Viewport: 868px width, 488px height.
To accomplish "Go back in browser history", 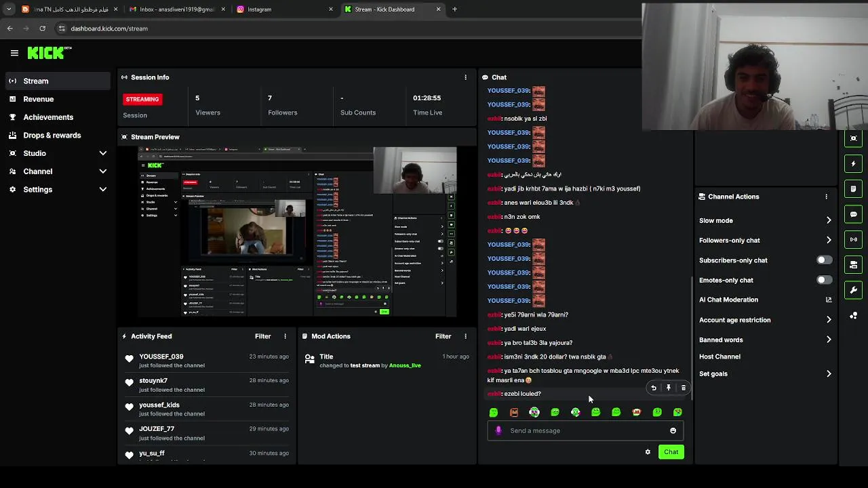I will pos(9,28).
